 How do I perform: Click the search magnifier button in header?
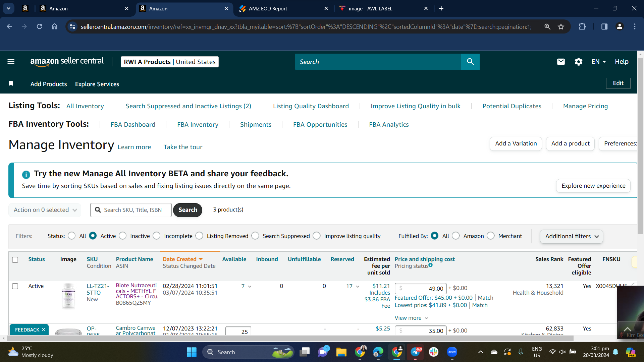(470, 62)
